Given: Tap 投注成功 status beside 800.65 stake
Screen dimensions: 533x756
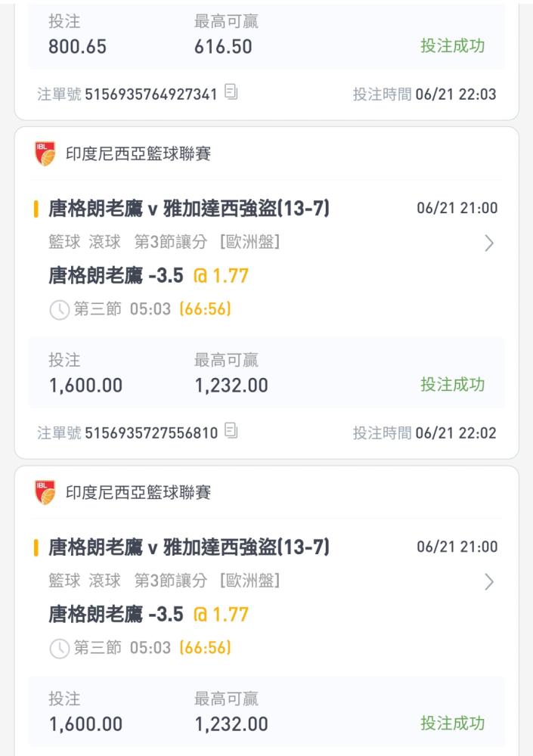Looking at the screenshot, I should [452, 46].
